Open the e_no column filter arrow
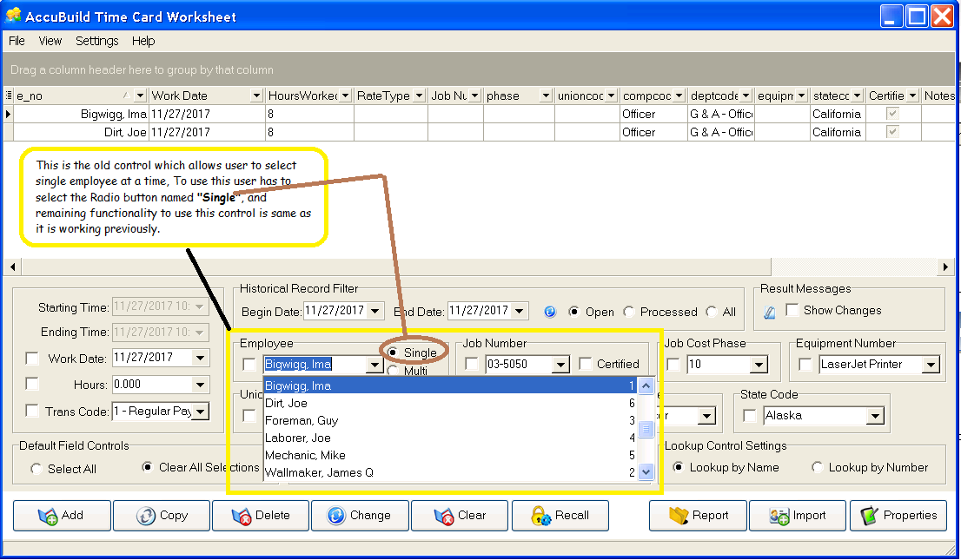 point(141,96)
